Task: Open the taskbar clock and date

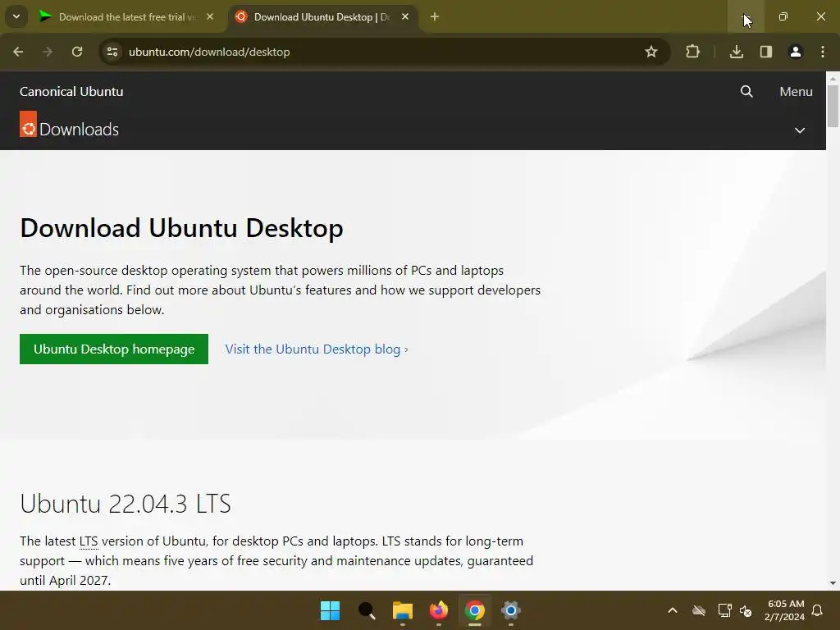Action: [785, 610]
